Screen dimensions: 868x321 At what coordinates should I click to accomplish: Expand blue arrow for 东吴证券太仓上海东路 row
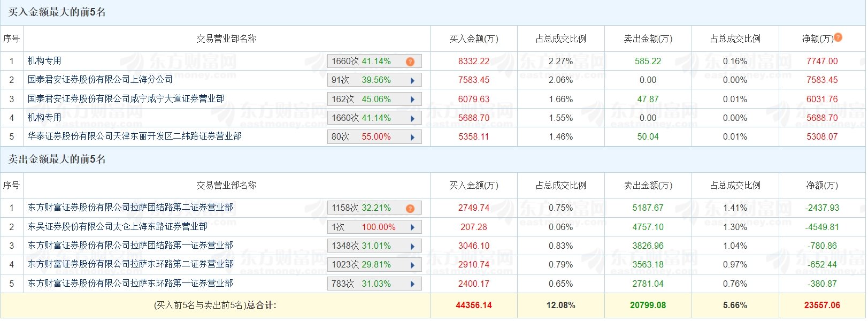click(412, 227)
